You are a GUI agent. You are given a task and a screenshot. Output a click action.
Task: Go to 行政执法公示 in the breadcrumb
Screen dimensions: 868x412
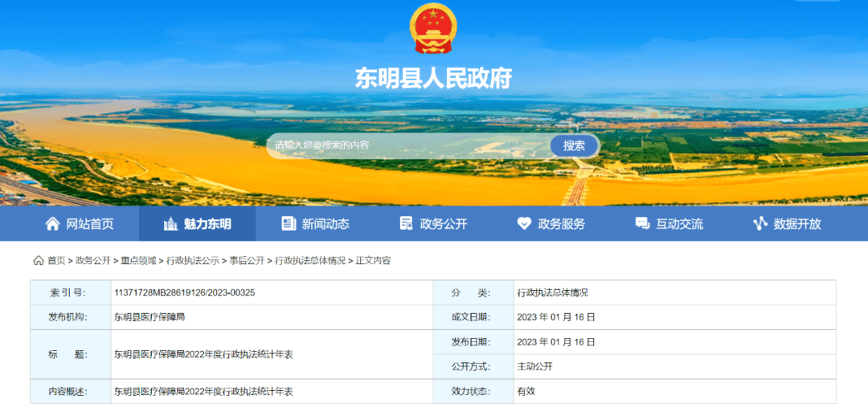[193, 260]
